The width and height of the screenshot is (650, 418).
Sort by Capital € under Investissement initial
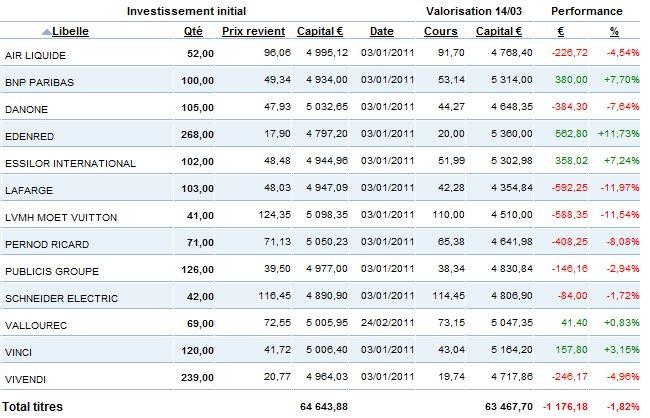point(322,31)
